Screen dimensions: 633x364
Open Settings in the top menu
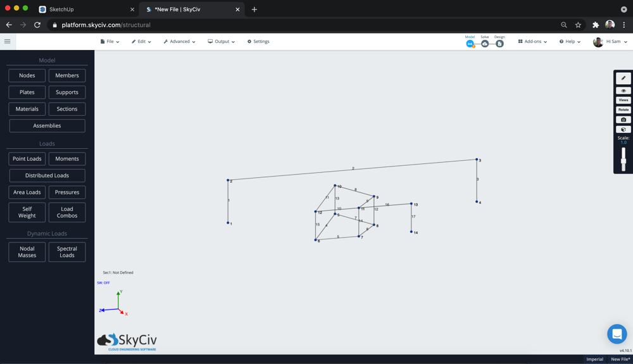pos(258,42)
